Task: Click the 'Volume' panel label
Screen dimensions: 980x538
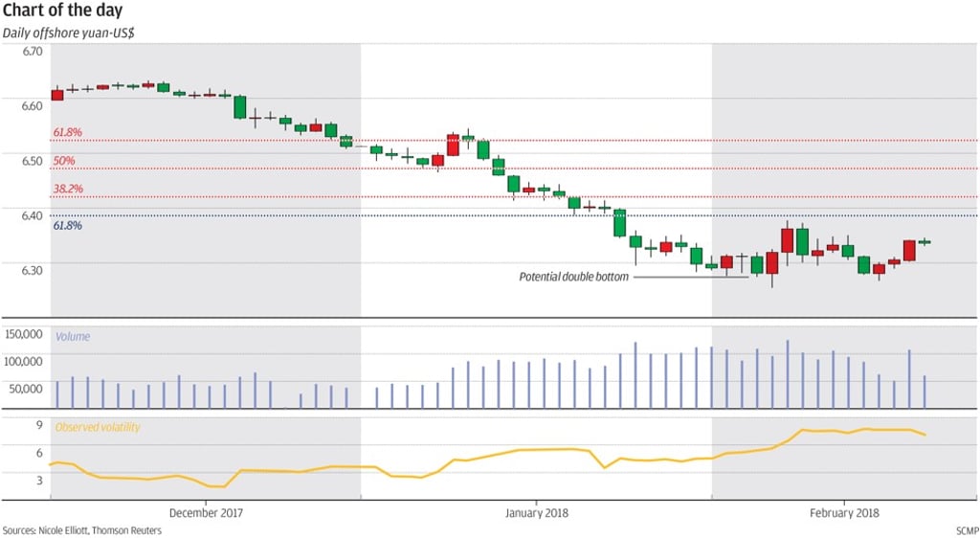Action: tap(73, 337)
